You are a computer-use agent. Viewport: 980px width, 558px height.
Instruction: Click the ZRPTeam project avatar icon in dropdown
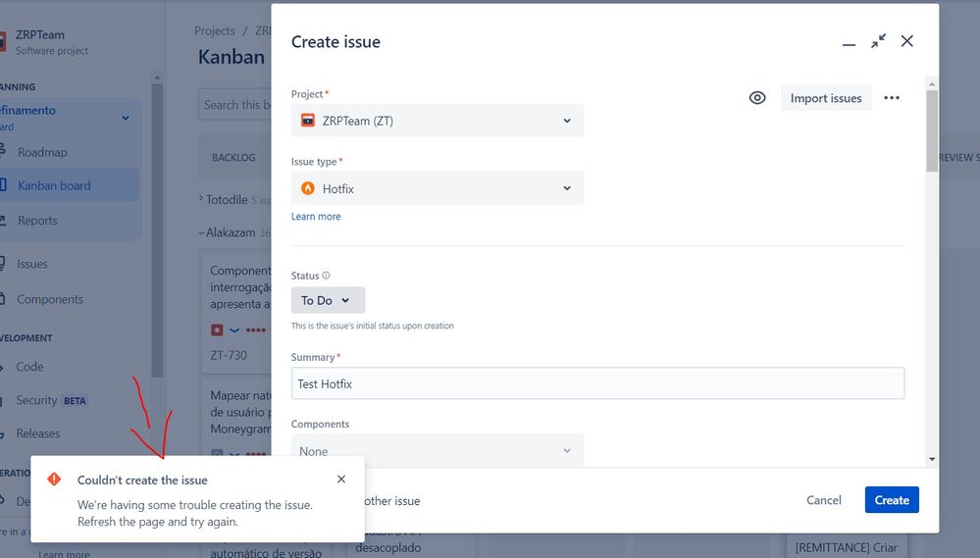307,121
